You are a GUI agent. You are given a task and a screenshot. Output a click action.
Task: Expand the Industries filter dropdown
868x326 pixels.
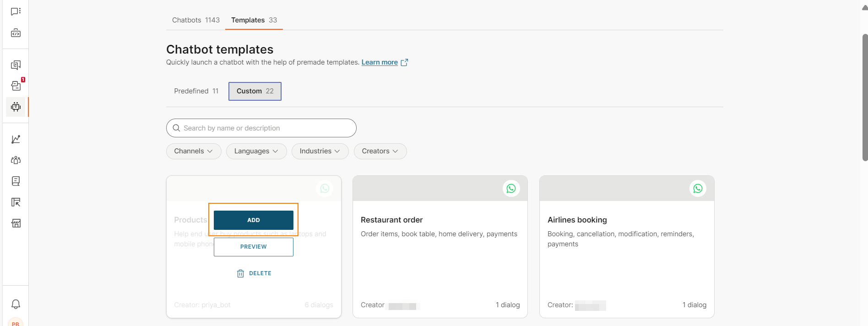point(320,151)
